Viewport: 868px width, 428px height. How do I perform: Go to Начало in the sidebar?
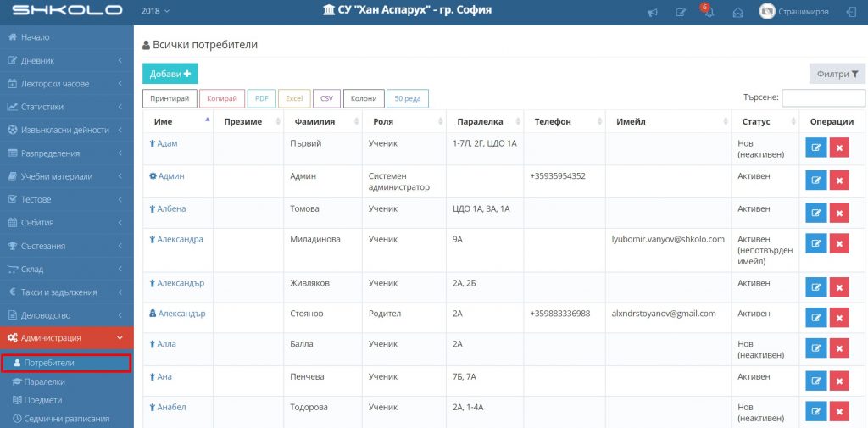(66, 37)
